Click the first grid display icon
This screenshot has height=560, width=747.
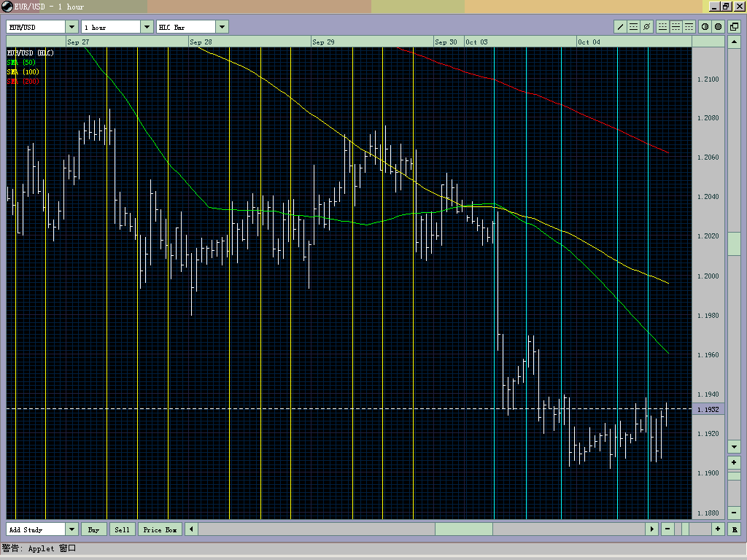pyautogui.click(x=662, y=26)
